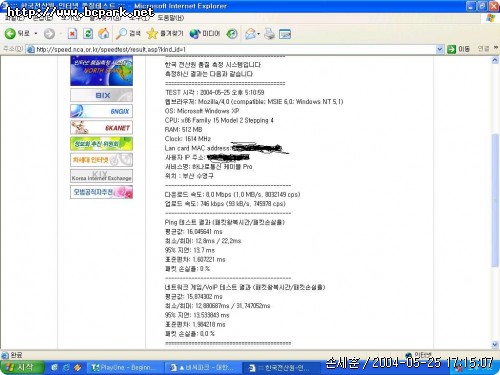Click the 완료 status bar text
Screen dimensions: 500x375
[16, 355]
